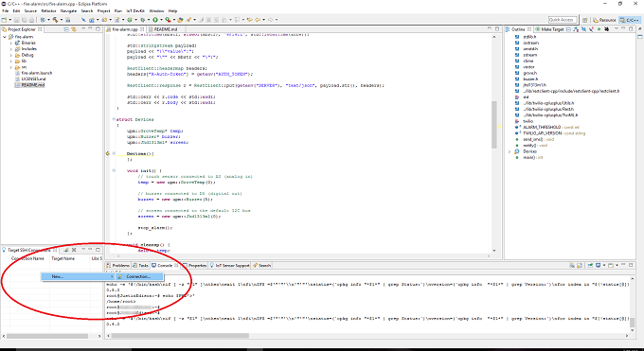Image resolution: width=644 pixels, height=351 pixels.
Task: Toggle Sort in Outline toolbar
Action: tap(576, 29)
